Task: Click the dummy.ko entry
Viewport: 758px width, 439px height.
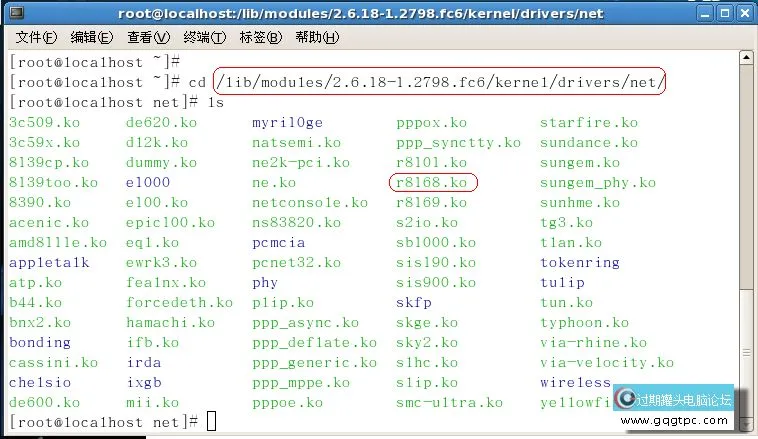Action: [x=161, y=162]
